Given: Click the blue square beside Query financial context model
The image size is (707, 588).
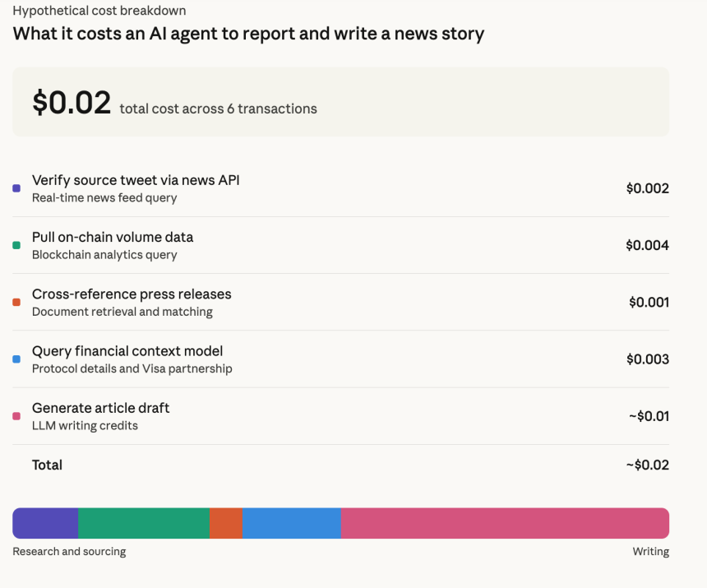Looking at the screenshot, I should point(16,359).
